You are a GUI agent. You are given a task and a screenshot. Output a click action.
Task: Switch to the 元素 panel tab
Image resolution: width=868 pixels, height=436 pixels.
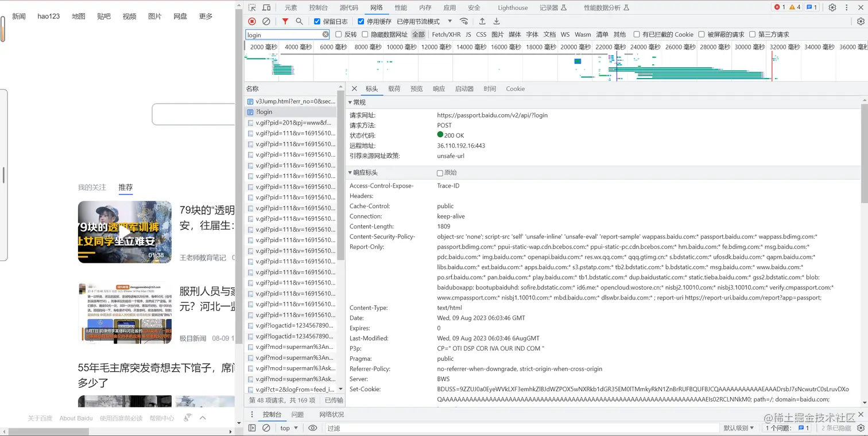291,7
